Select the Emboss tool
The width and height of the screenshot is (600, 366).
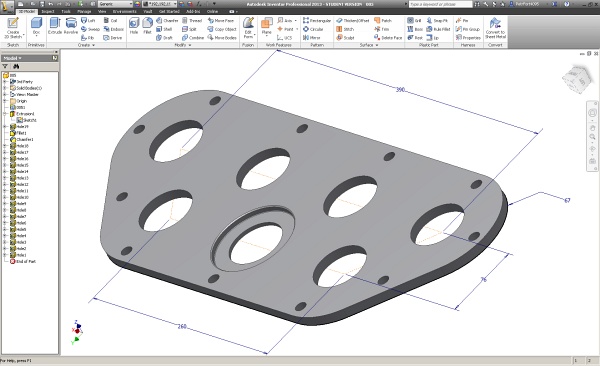114,29
